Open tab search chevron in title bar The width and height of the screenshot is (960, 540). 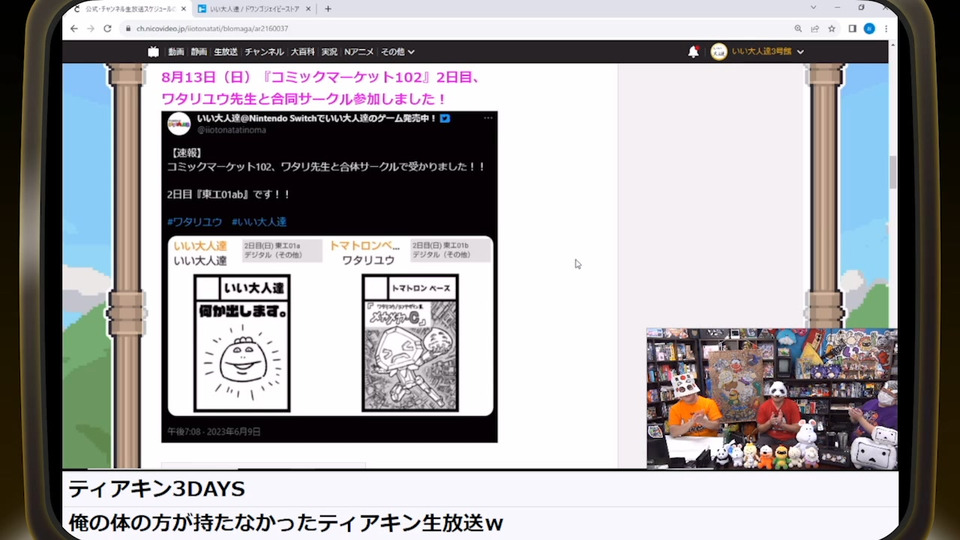(x=813, y=7)
